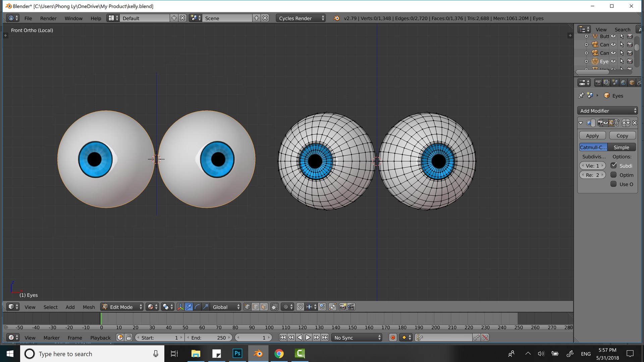The image size is (644, 362).
Task: Open the Scene properties tab
Action: [x=615, y=83]
